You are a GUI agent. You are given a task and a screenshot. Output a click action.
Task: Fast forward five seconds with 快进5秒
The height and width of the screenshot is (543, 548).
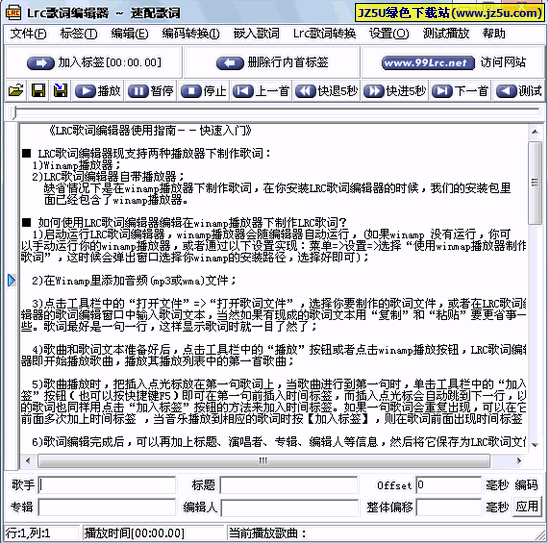pyautogui.click(x=395, y=91)
